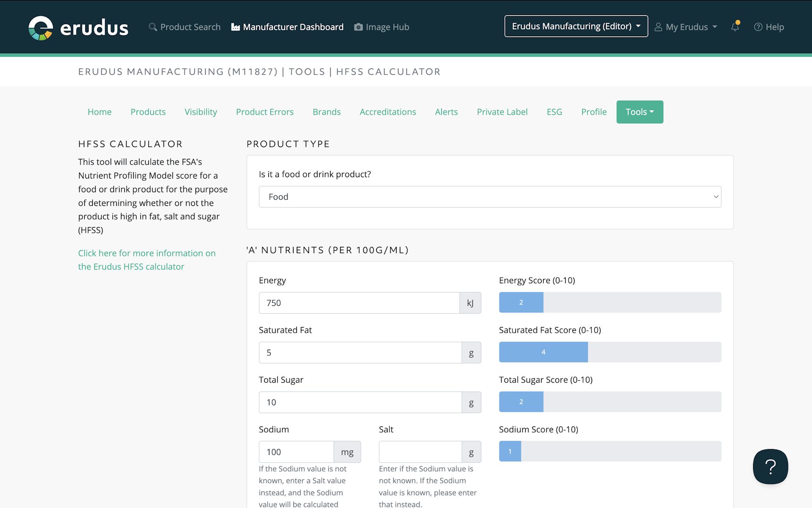The width and height of the screenshot is (812, 508).
Task: Open Erudus HFSS calculator information link
Action: coord(146,260)
